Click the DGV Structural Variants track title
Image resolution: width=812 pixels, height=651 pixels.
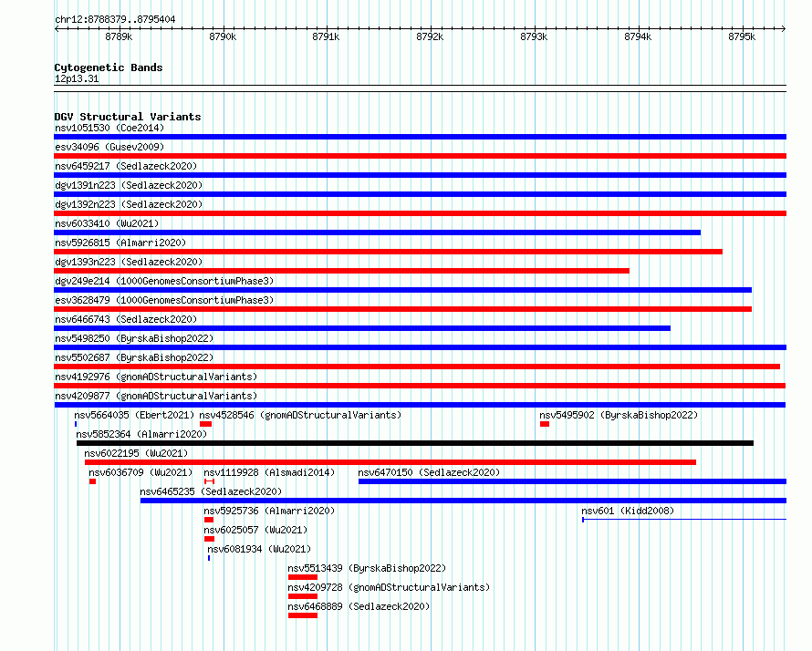pyautogui.click(x=128, y=117)
